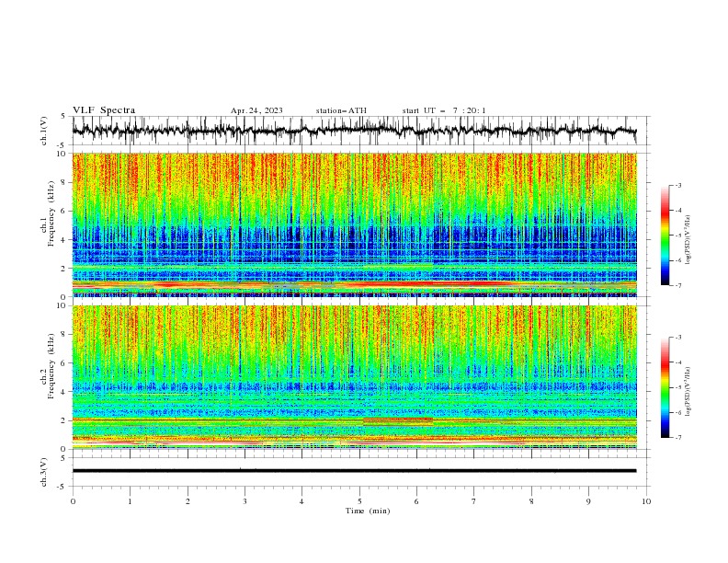The width and height of the screenshot is (728, 563).
Task: Click the "8" kHz tick on ch.1 frequency axis
Action: coord(63,182)
